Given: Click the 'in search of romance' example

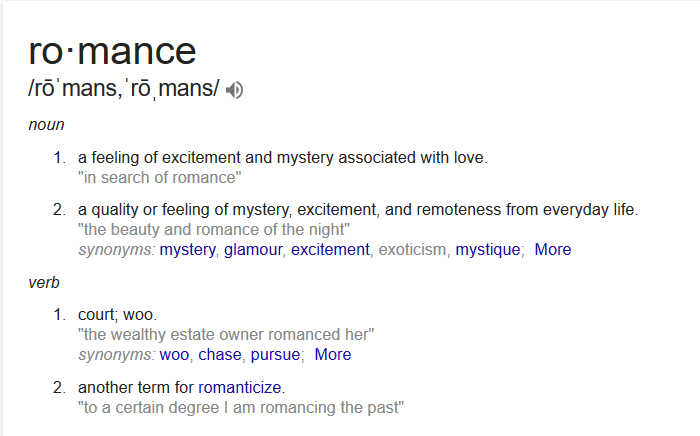Looking at the screenshot, I should click(159, 178).
